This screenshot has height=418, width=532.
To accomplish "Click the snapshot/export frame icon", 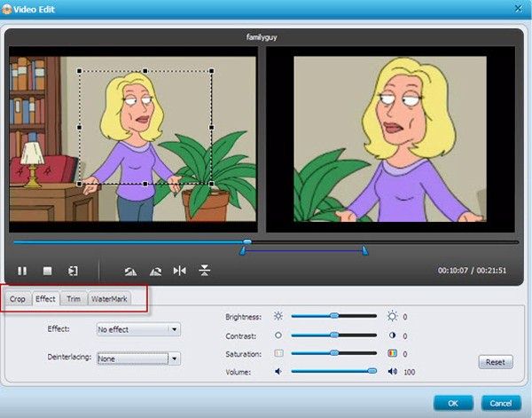I will point(73,271).
